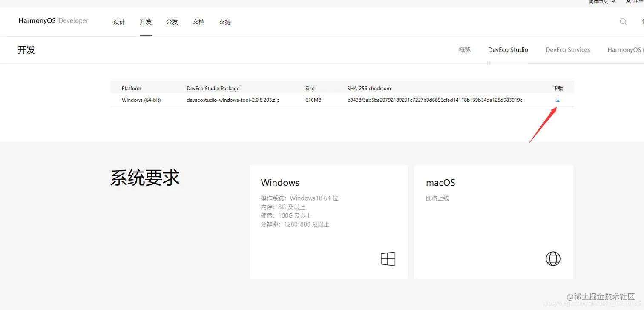Click the 开发 page title
This screenshot has width=644, height=310.
(x=26, y=50)
